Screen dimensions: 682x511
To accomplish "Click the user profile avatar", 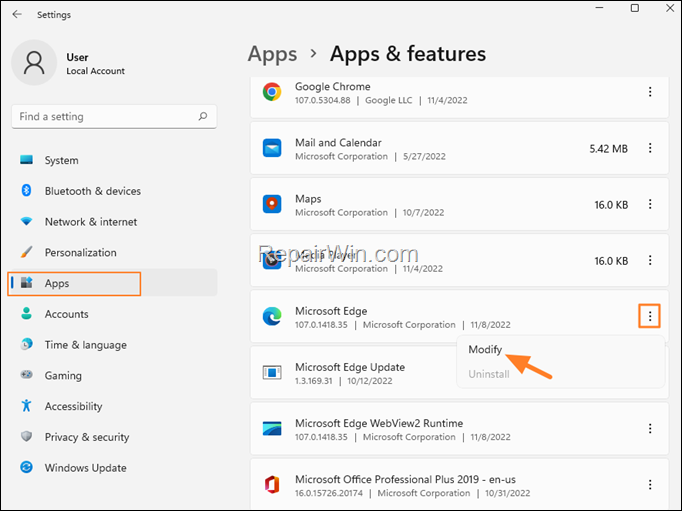I will pyautogui.click(x=34, y=63).
